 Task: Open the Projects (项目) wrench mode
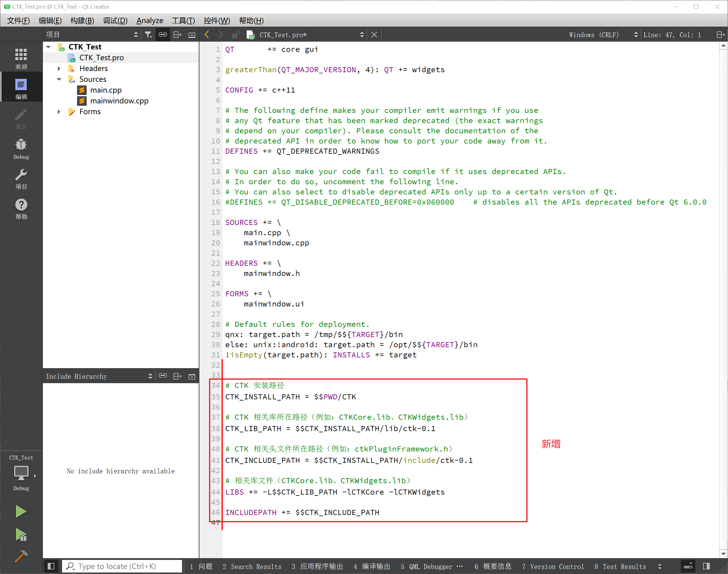pyautogui.click(x=21, y=179)
